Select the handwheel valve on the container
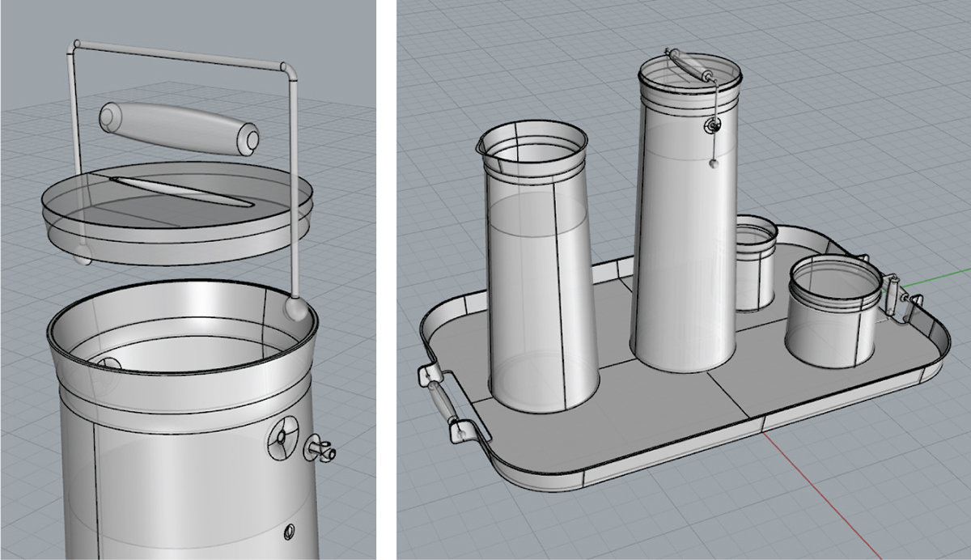971x560 pixels. click(283, 435)
